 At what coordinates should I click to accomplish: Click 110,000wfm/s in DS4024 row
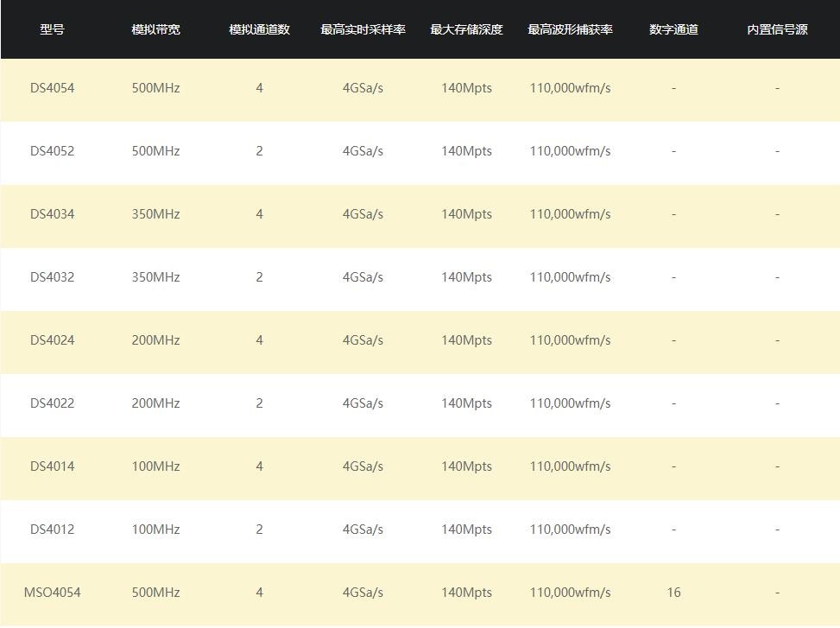tap(571, 340)
